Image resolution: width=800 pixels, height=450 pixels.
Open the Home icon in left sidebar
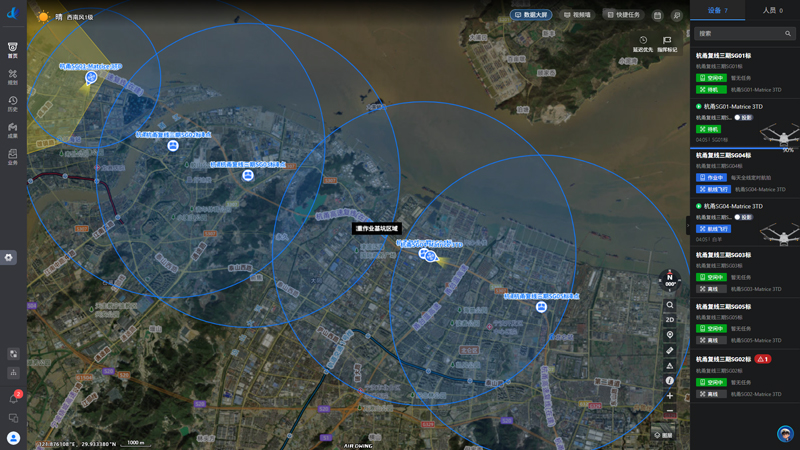pyautogui.click(x=13, y=50)
